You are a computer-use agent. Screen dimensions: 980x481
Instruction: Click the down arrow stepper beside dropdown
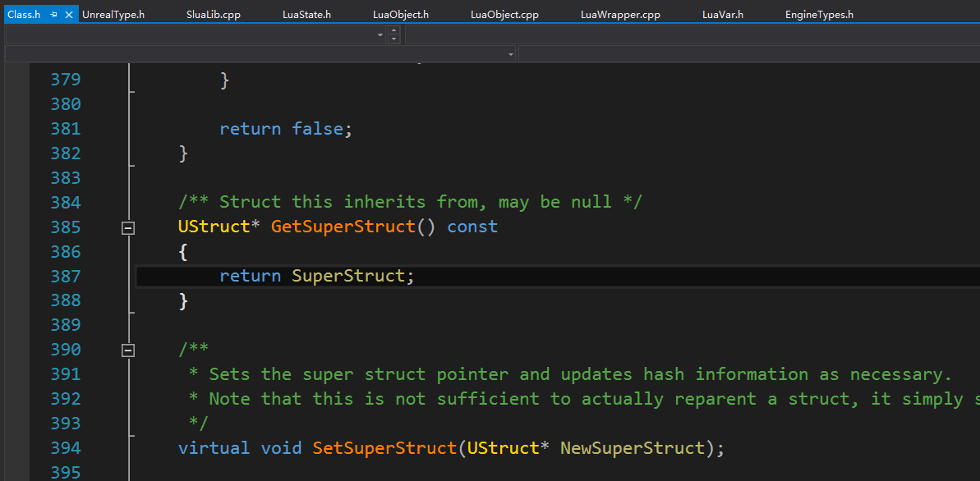(393, 39)
